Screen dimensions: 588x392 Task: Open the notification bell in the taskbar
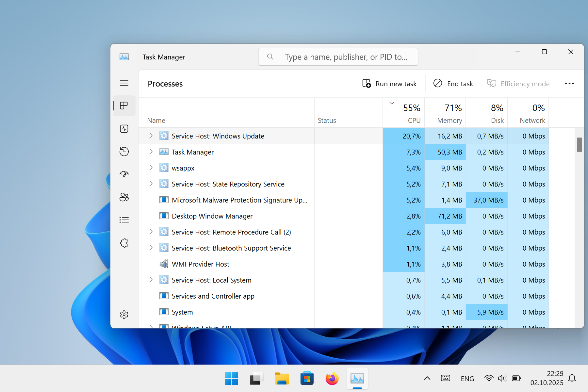[572, 378]
